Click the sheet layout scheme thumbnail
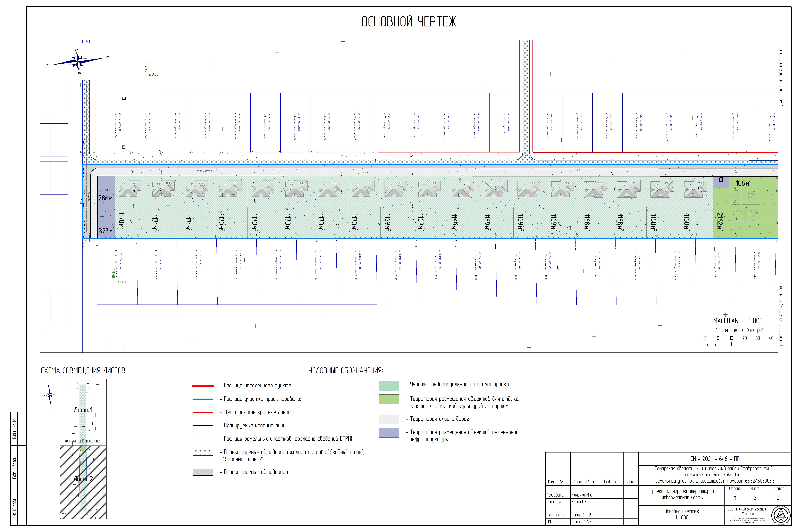The image size is (798, 532). coord(83,449)
